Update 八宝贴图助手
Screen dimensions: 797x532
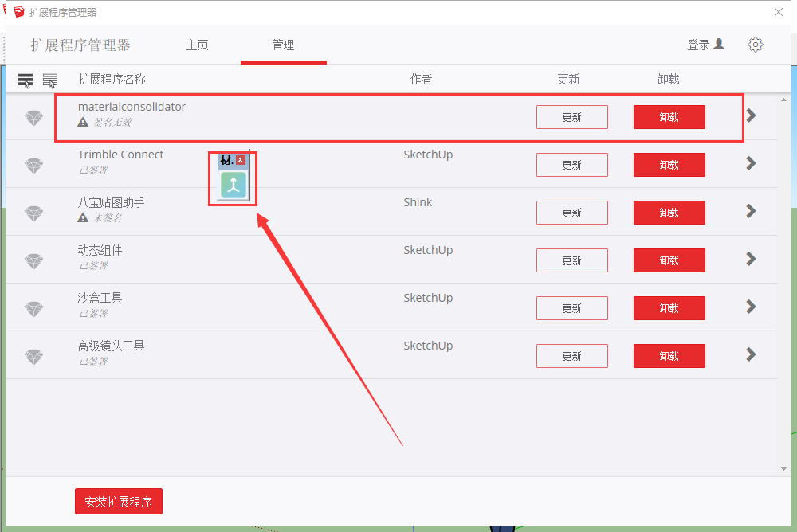click(x=571, y=213)
